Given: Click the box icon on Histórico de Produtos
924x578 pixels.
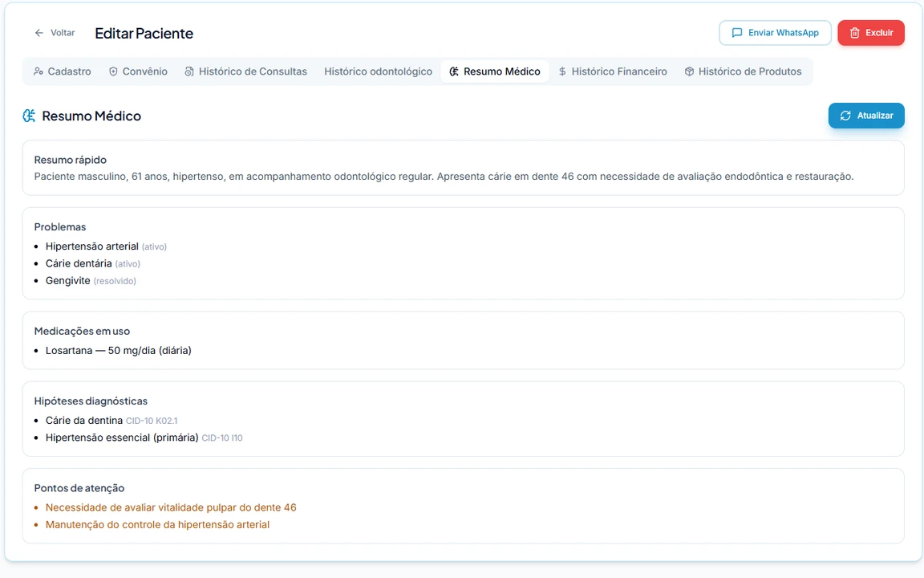Looking at the screenshot, I should click(x=689, y=71).
